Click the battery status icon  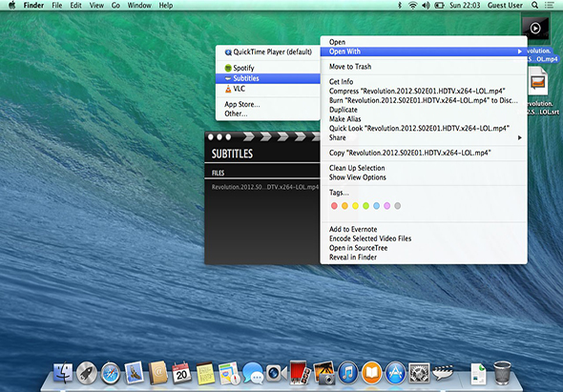click(439, 5)
